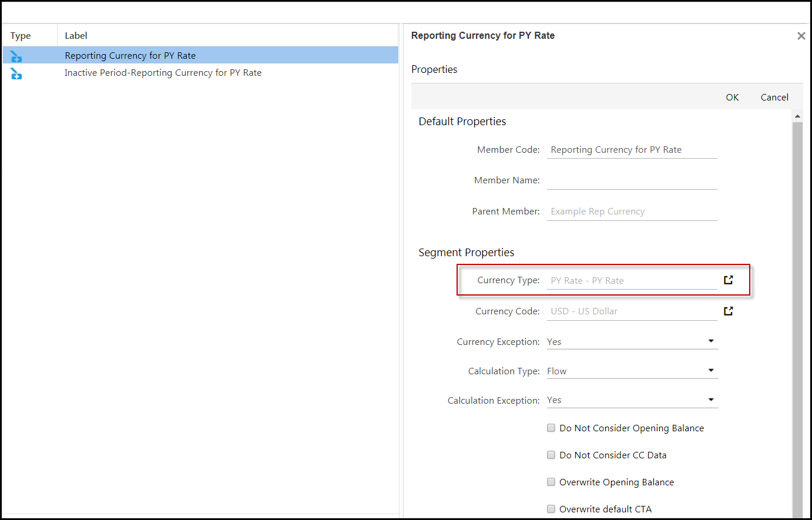The image size is (812, 520).
Task: Open Currency Type lookup icon
Action: pyautogui.click(x=729, y=280)
